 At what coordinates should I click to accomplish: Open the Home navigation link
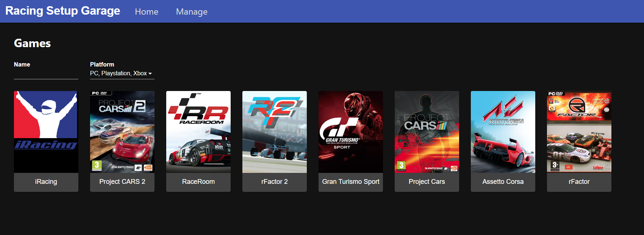[146, 12]
